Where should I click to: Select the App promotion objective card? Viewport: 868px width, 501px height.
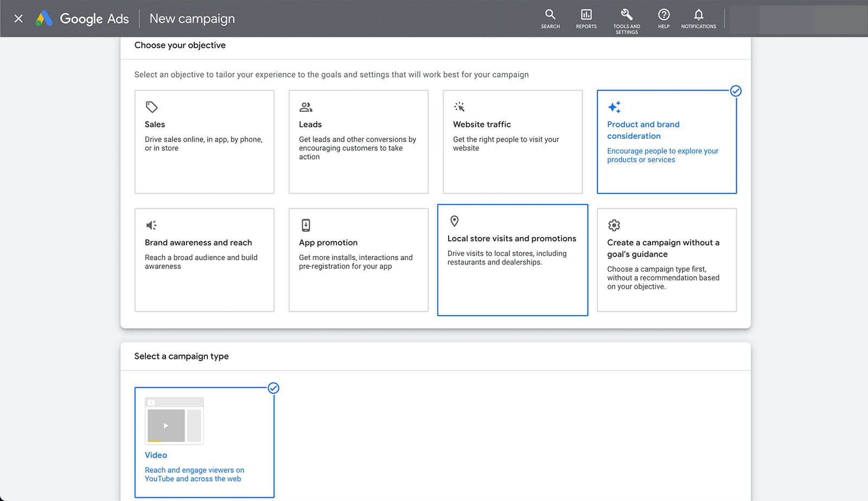359,260
